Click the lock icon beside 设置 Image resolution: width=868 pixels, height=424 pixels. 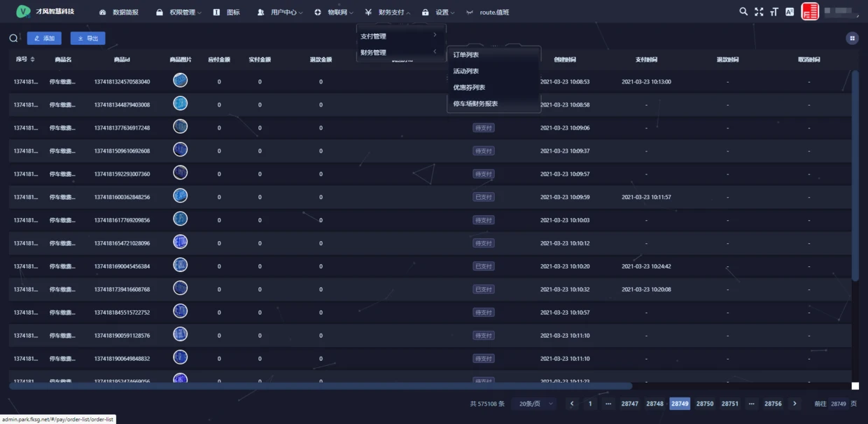pos(425,13)
